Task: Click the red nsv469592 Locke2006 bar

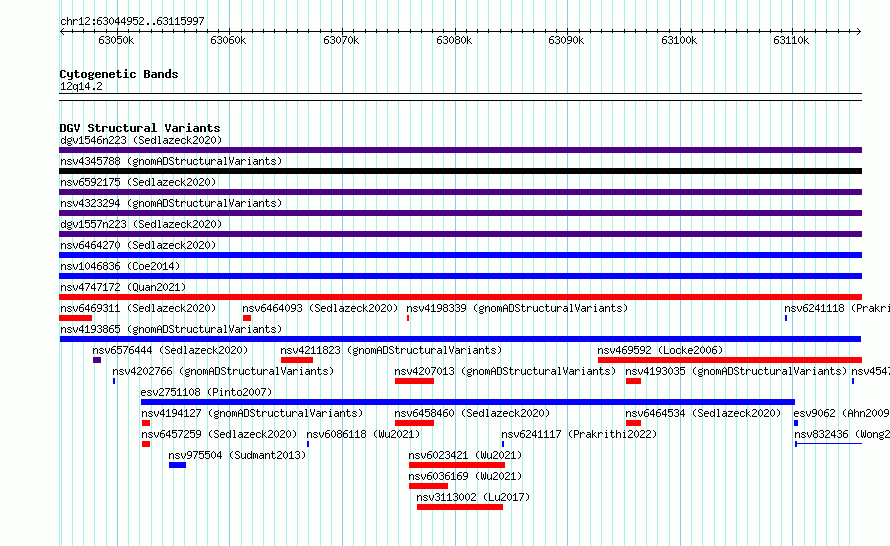Action: click(730, 360)
